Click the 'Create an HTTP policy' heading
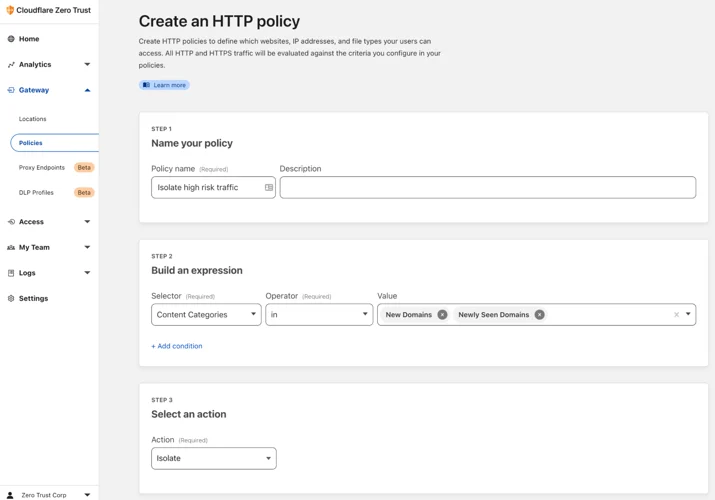Image resolution: width=715 pixels, height=500 pixels. click(219, 21)
